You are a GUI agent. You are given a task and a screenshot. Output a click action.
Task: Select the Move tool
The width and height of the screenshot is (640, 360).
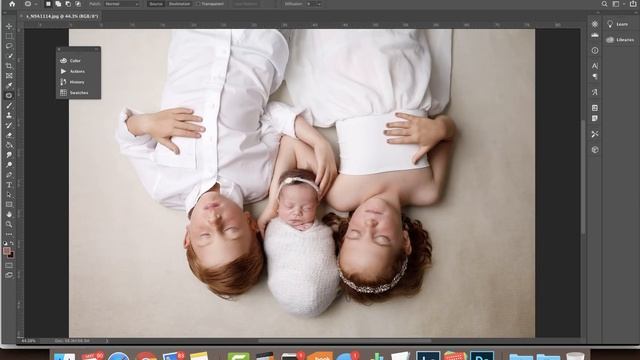pyautogui.click(x=9, y=26)
